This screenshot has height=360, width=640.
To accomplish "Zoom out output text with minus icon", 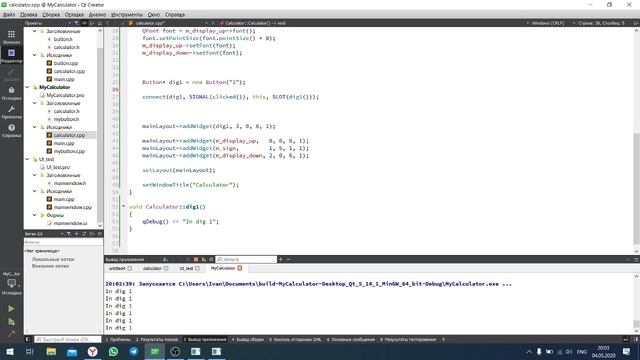I will [x=288, y=260].
